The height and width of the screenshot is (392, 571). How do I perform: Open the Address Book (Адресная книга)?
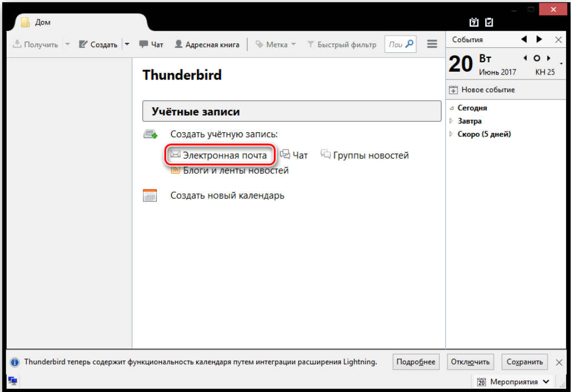pos(207,44)
